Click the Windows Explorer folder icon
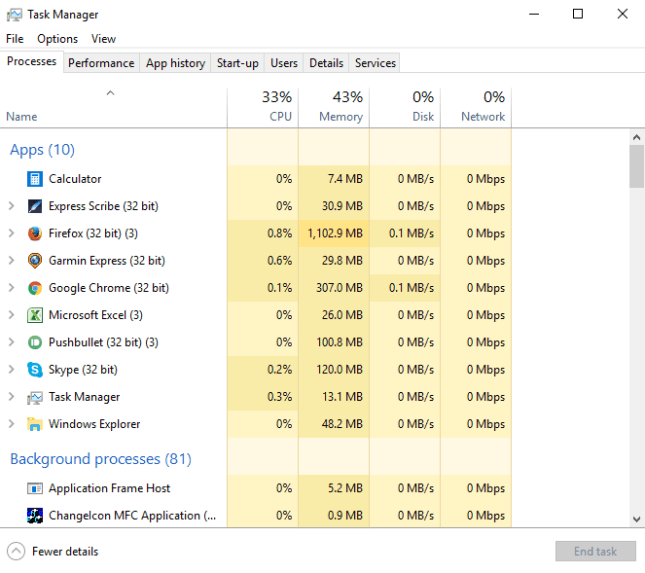 (35, 424)
